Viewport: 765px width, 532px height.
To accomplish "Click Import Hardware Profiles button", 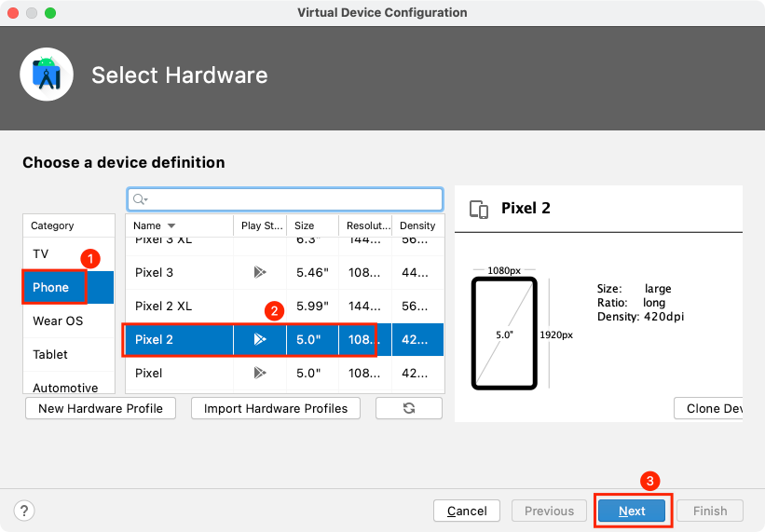I will tap(276, 408).
